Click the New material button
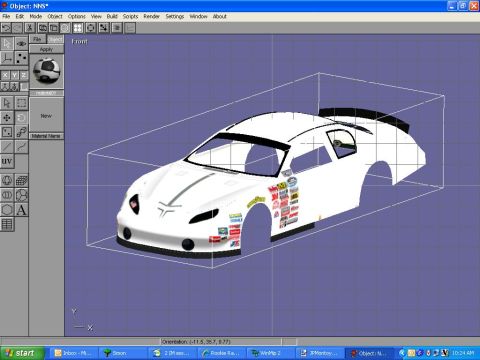 click(x=46, y=116)
